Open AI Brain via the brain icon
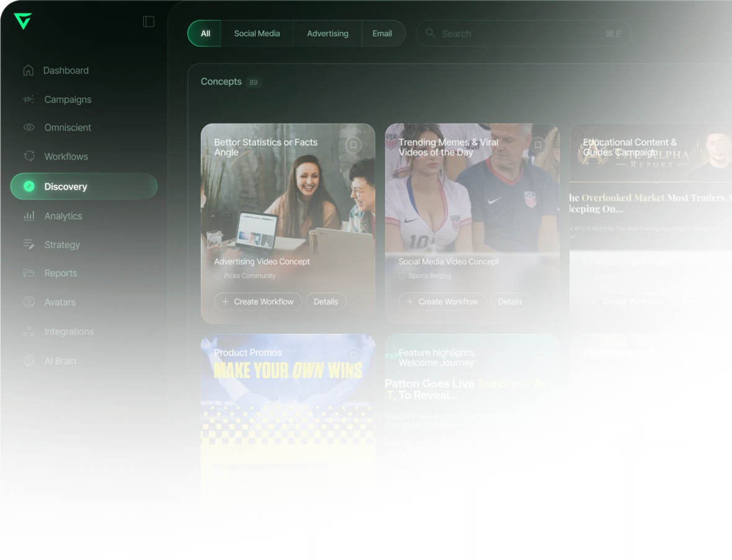 click(29, 361)
